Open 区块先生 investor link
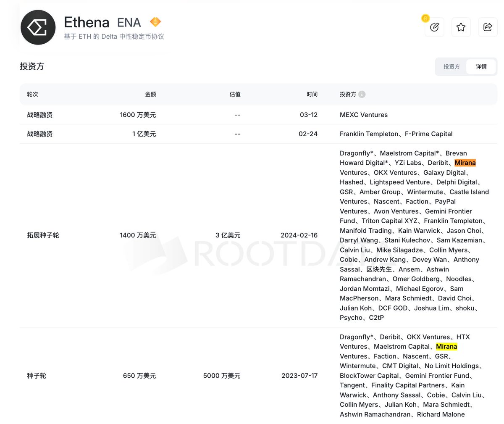Viewport: 504px width, 424px height. (379, 269)
